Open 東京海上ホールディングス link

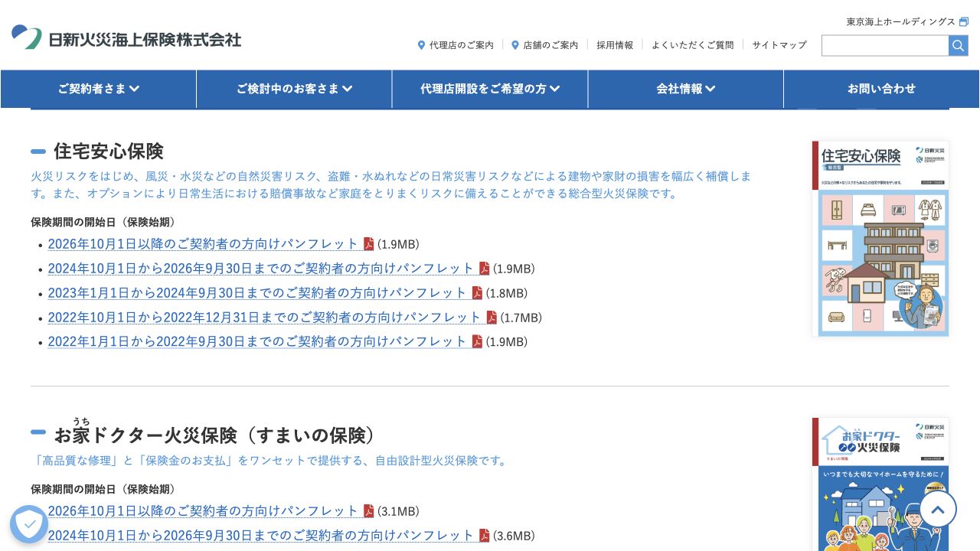(x=901, y=21)
